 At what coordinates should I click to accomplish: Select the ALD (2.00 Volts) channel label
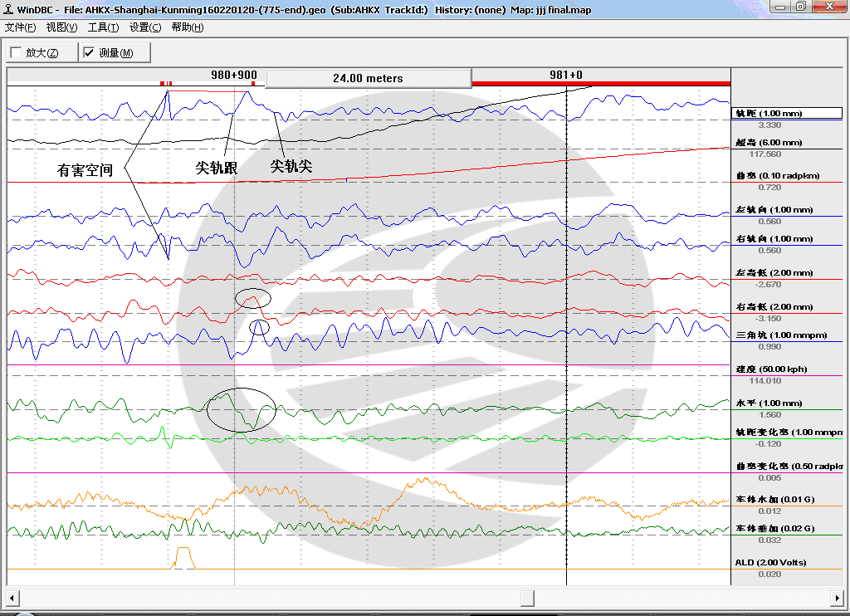(770, 562)
